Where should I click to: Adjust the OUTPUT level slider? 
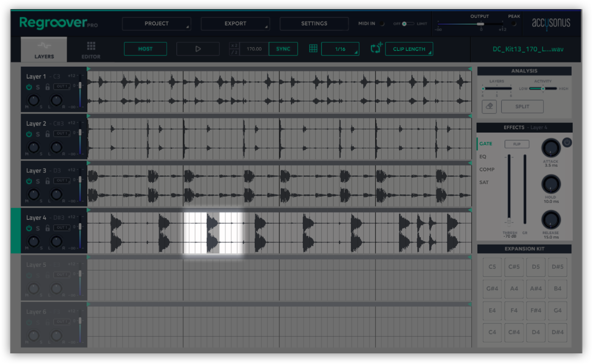coord(480,24)
